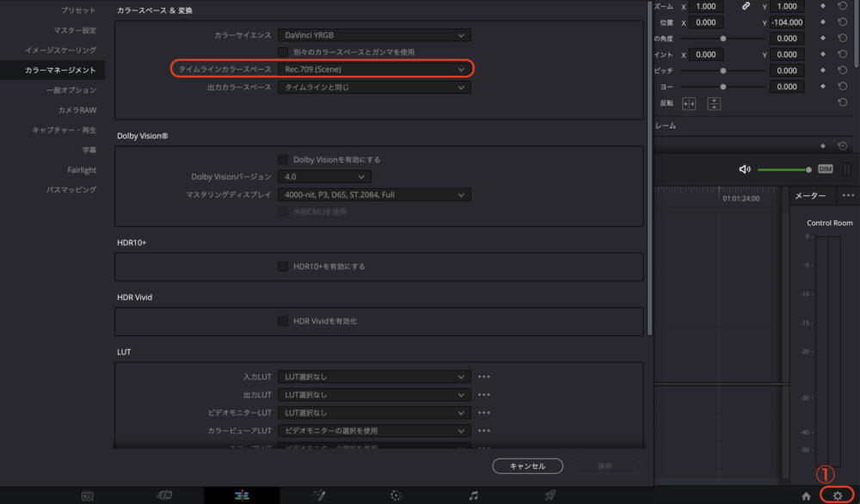Check the HDR Vivid enable box

tap(283, 321)
